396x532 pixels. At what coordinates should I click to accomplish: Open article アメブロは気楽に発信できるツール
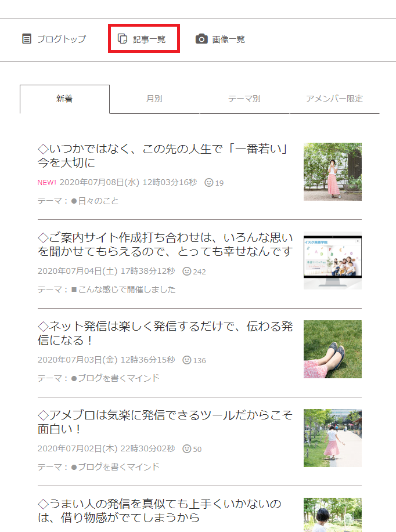coord(165,422)
